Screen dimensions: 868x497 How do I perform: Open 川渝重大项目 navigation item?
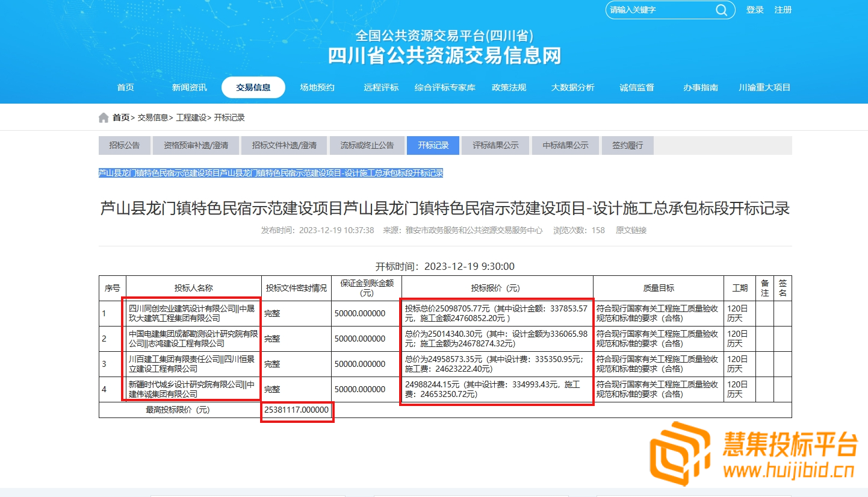point(764,87)
